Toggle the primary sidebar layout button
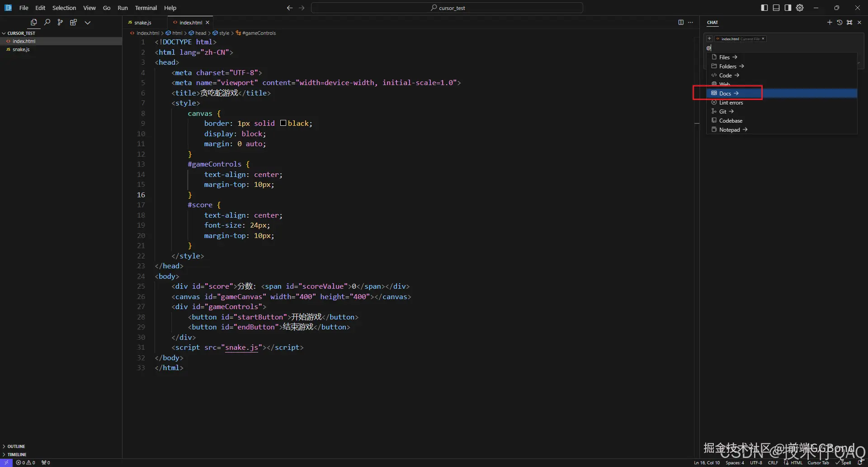The height and width of the screenshot is (467, 868). (764, 8)
